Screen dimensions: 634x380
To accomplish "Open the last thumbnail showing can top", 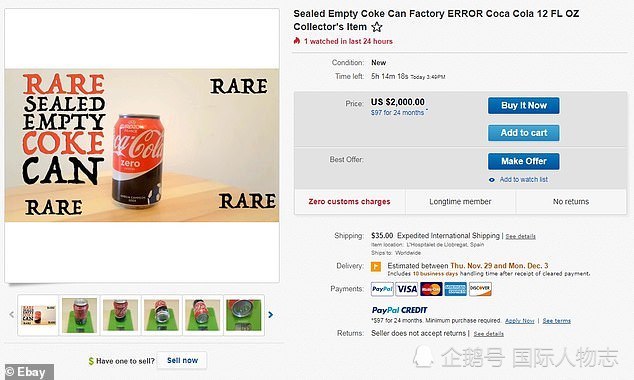I will [244, 315].
